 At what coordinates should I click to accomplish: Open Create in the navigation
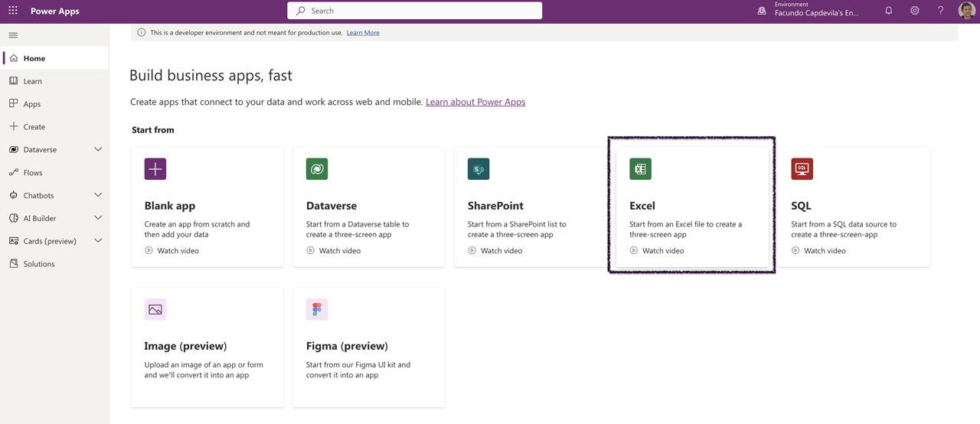pos(55,127)
